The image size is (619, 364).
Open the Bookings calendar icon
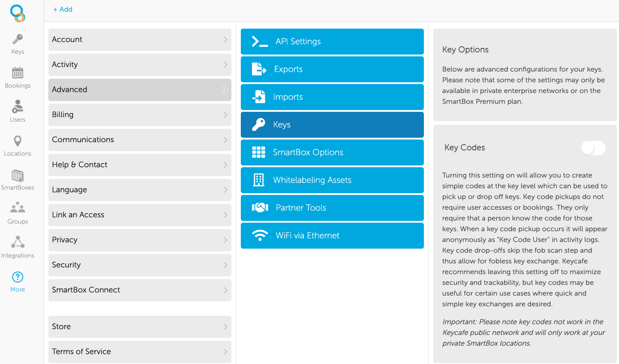point(17,72)
